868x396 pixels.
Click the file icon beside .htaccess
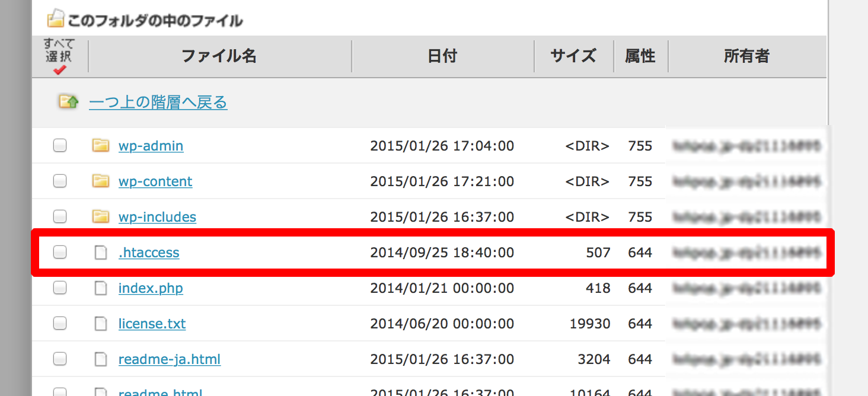(101, 253)
